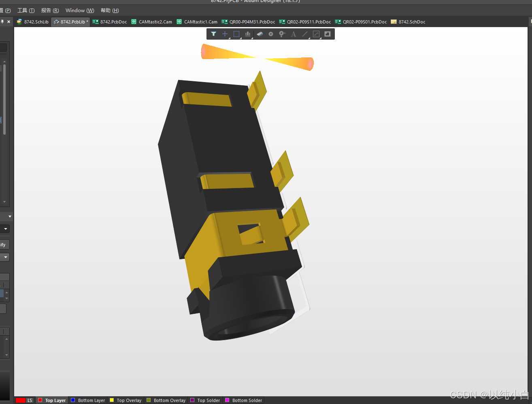Activate the Bottom Layer tab label

(92, 400)
